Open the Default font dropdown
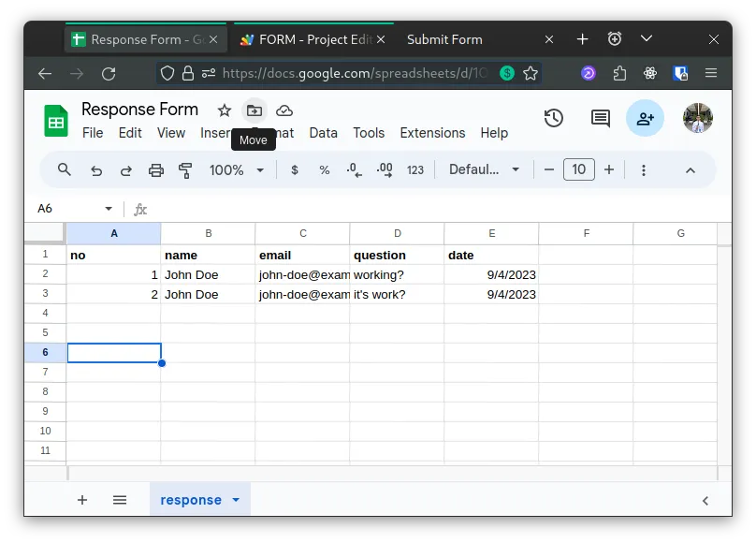Screen dimensions: 756x543 pyautogui.click(x=484, y=170)
